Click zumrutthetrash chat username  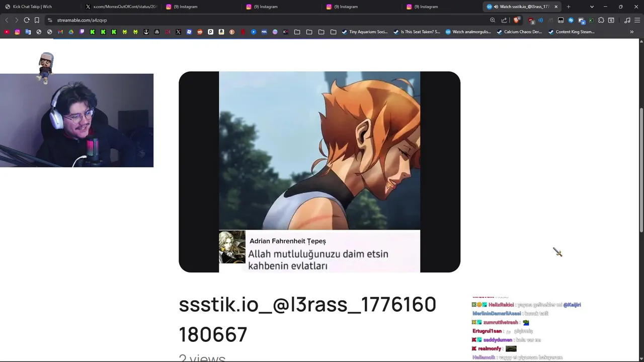(x=501, y=322)
